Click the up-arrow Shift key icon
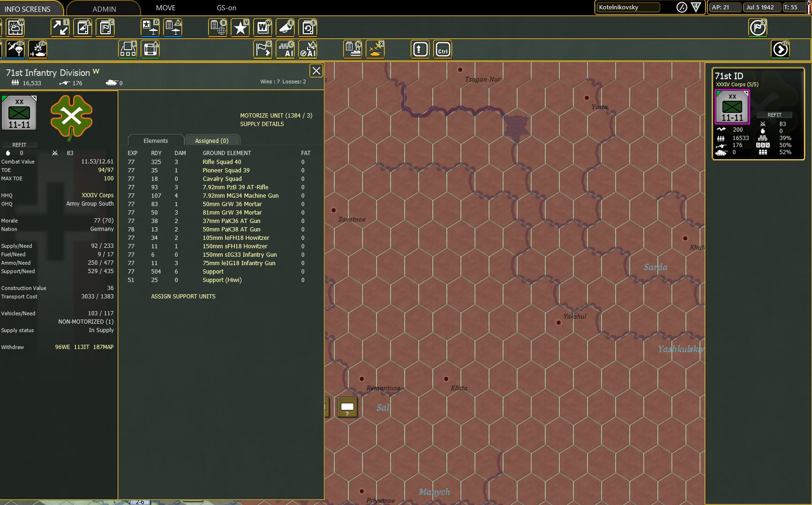812x505 pixels. pos(420,49)
